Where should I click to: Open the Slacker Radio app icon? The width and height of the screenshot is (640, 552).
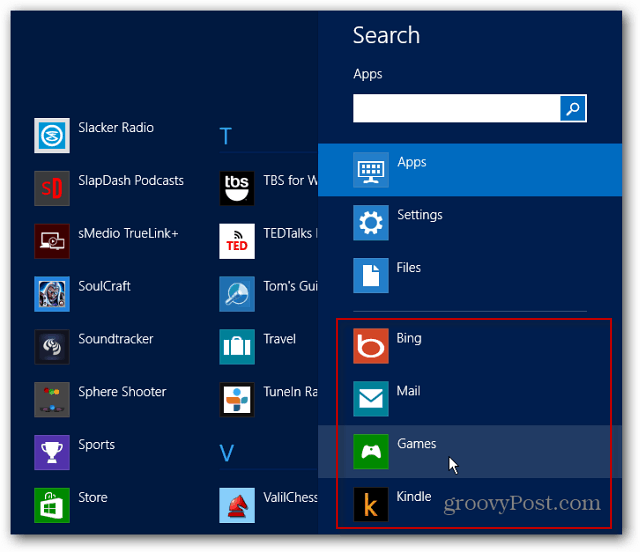[x=52, y=136]
